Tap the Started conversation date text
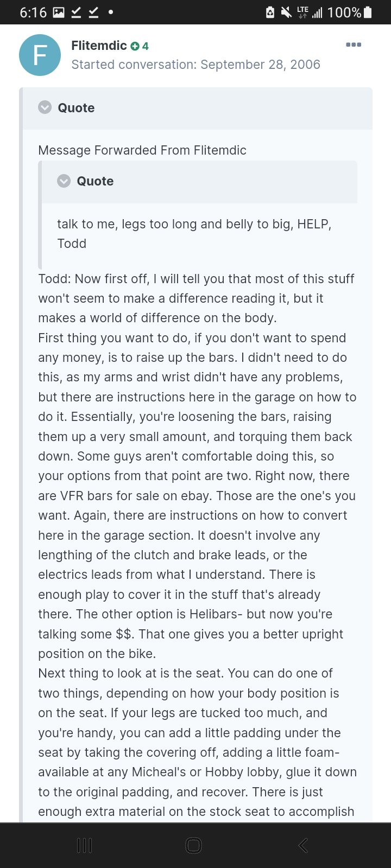This screenshot has width=391, height=868. coord(195,65)
